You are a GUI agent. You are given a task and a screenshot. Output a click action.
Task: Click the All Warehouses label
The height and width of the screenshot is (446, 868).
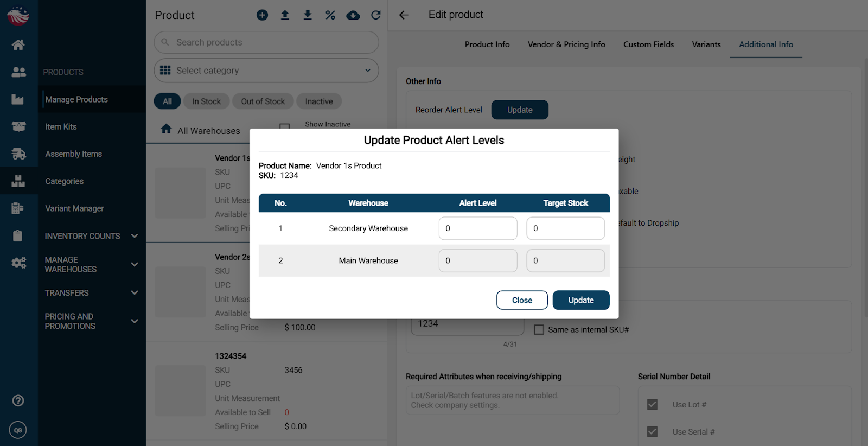(x=209, y=131)
